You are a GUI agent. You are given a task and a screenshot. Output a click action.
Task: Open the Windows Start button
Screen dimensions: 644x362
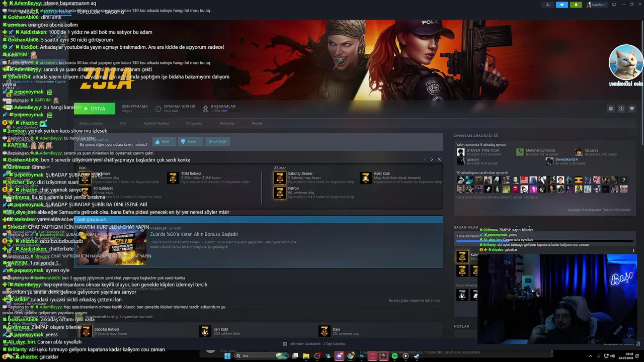click(x=227, y=356)
